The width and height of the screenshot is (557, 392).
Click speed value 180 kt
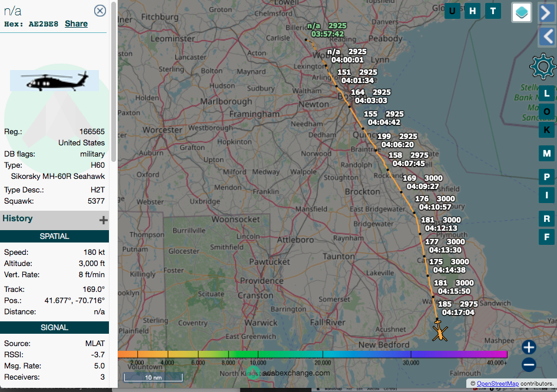94,253
